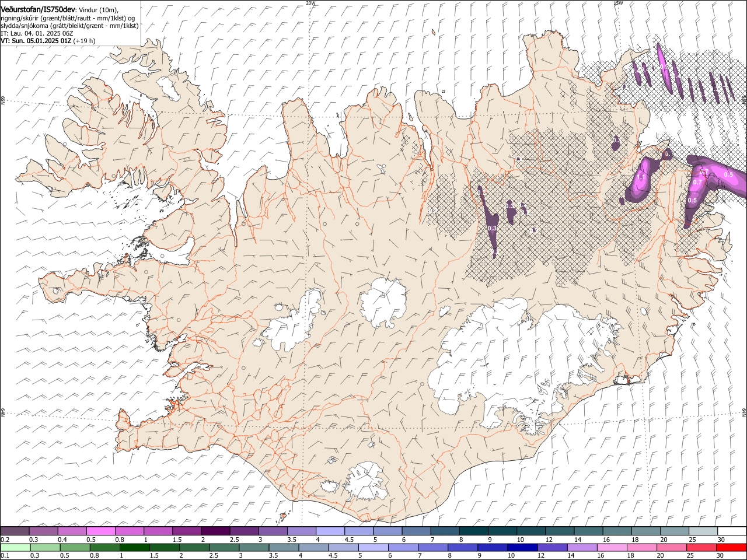The image size is (747, 560).
Task: Pick the pale green 0.1 rain legend swatch
Action: [x=15, y=547]
